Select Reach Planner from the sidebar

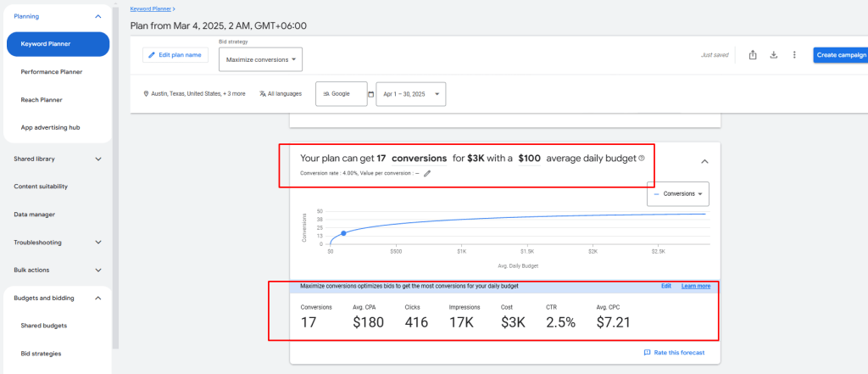pyautogui.click(x=42, y=100)
